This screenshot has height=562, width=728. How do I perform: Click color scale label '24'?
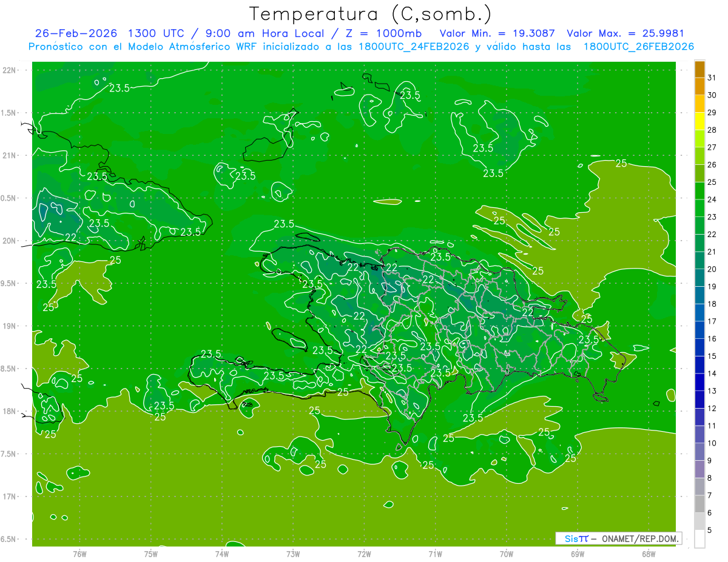712,199
